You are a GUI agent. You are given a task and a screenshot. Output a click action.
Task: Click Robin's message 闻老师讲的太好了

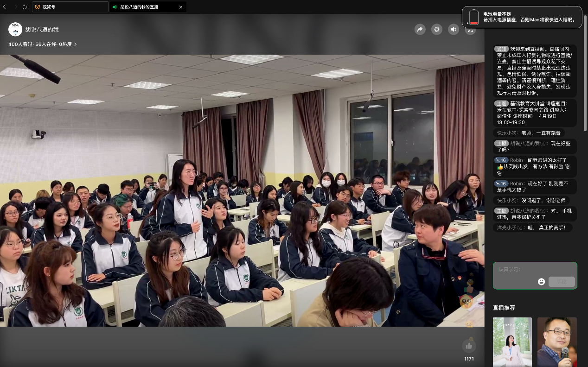tap(535, 166)
